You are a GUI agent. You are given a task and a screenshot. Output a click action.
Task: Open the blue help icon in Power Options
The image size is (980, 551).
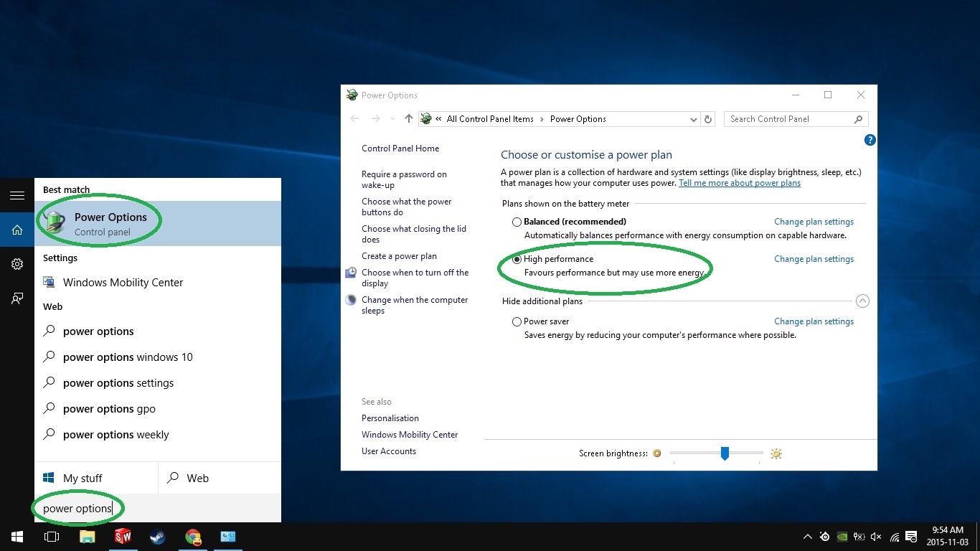click(x=870, y=141)
